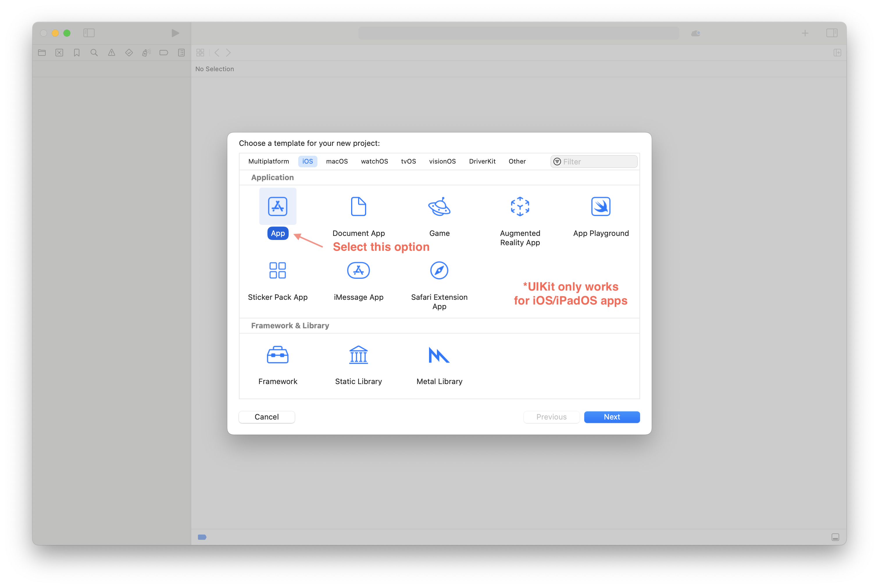Image resolution: width=879 pixels, height=588 pixels.
Task: Open the Multiplatform tab
Action: tap(268, 161)
